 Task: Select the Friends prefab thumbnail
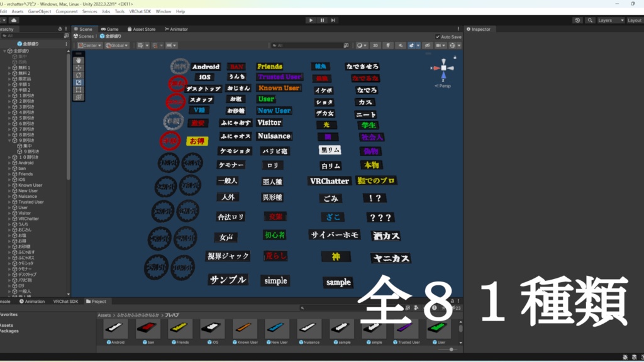click(180, 328)
